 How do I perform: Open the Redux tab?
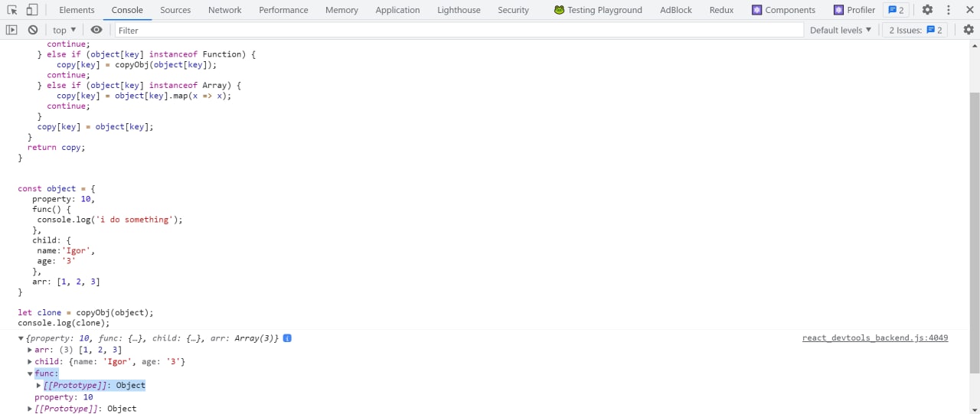click(x=721, y=10)
